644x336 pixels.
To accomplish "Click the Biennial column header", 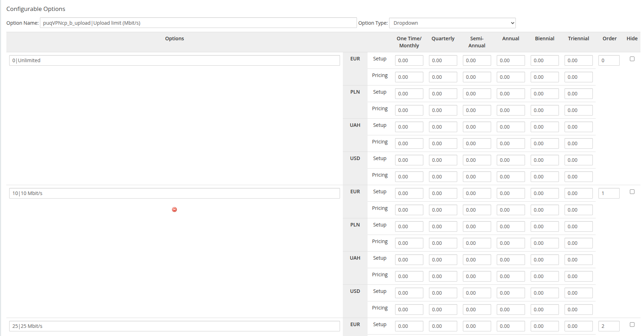I will click(x=544, y=39).
